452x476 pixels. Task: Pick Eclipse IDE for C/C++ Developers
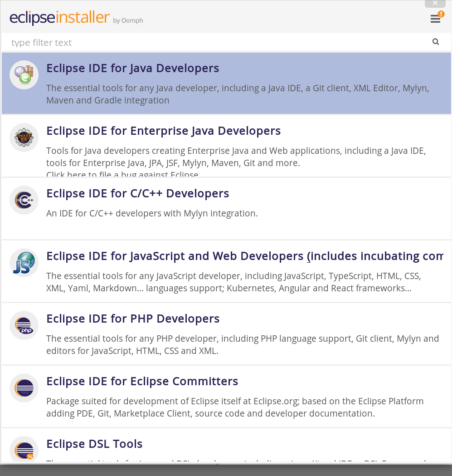[x=138, y=194]
